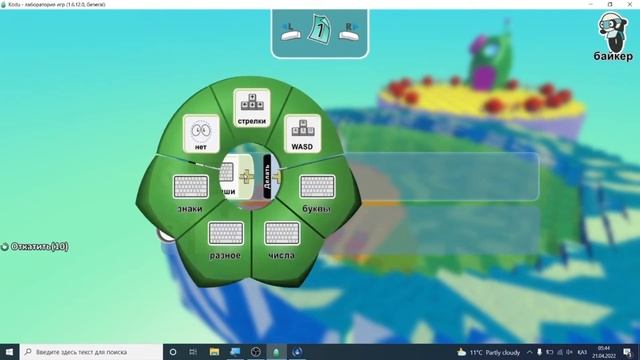The height and width of the screenshot is (360, 640).
Task: Click the байкер character icon
Action: [x=612, y=37]
